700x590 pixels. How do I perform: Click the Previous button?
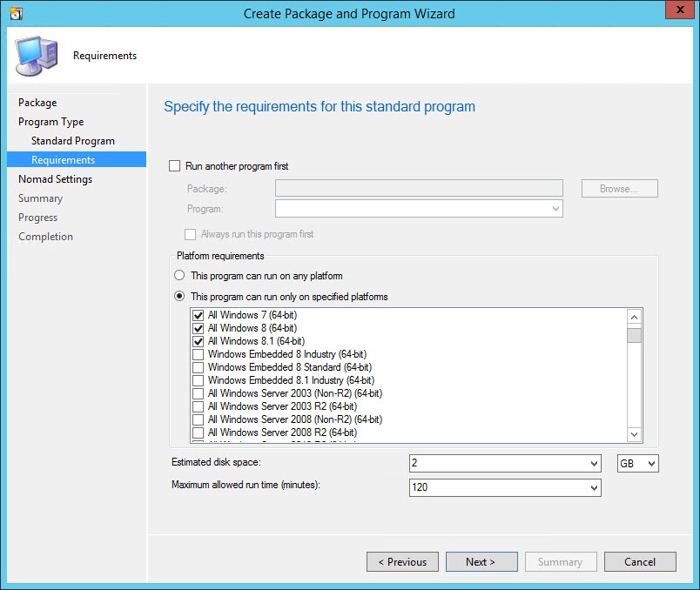[x=402, y=562]
